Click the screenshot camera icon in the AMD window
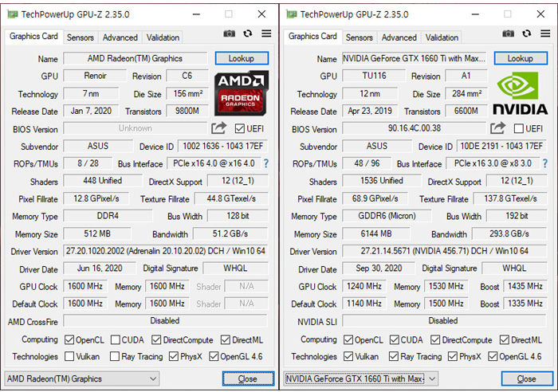This screenshot has height=392, width=558. (230, 33)
